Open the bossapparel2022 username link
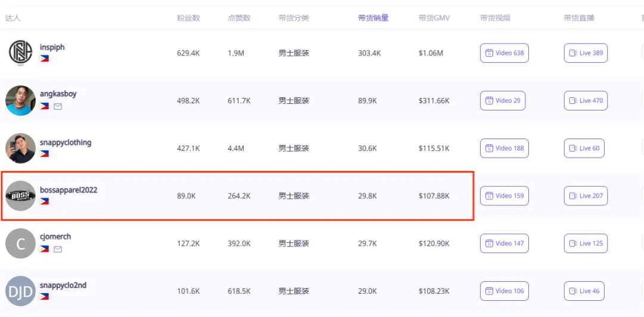Image resolution: width=644 pixels, height=317 pixels. tap(69, 190)
